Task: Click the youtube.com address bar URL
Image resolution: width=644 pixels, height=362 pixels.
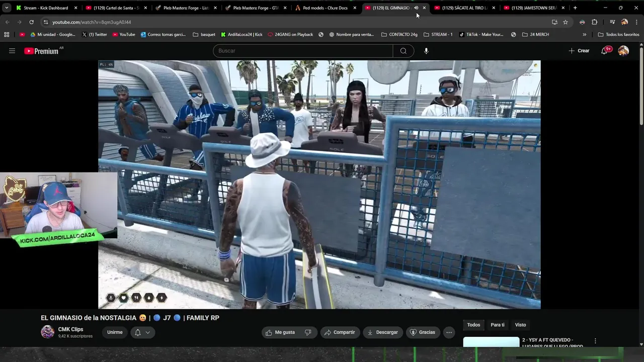Action: (x=92, y=22)
